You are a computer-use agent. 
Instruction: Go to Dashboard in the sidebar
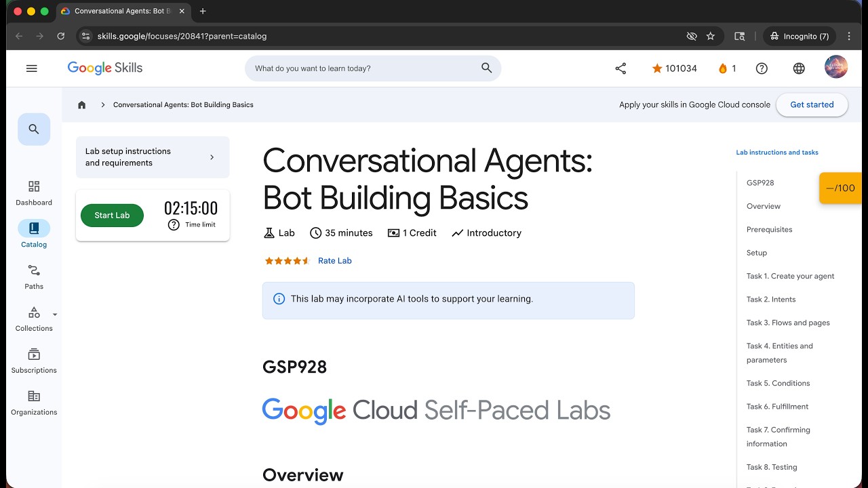(x=34, y=193)
